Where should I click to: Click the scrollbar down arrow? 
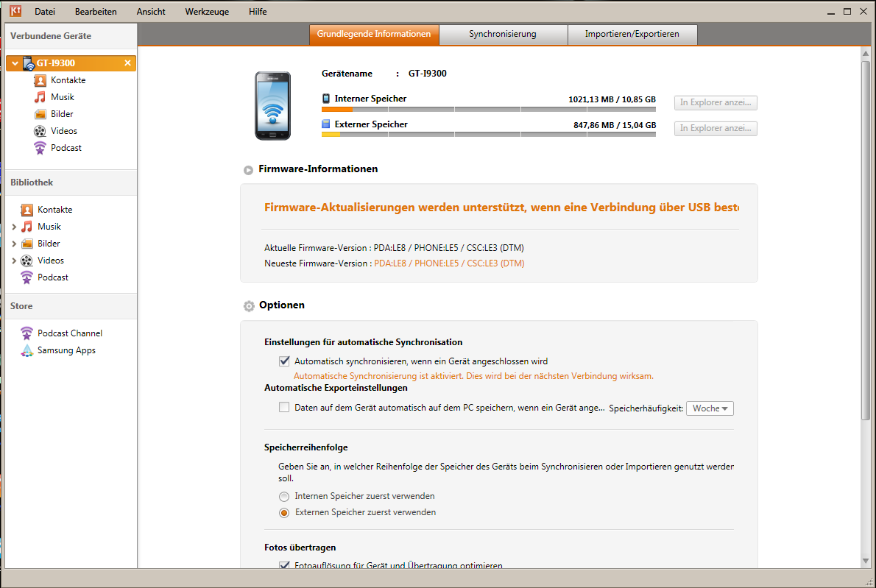click(x=866, y=562)
